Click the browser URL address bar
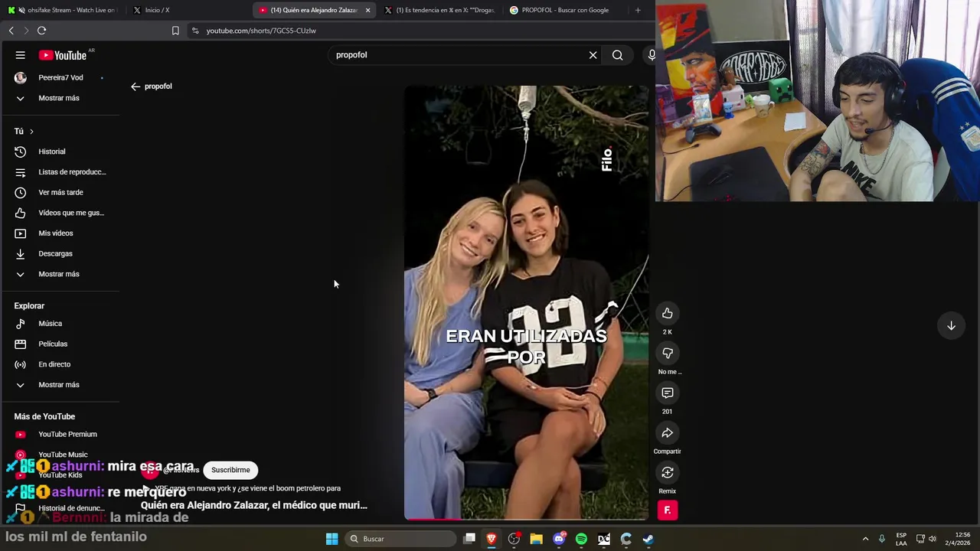The width and height of the screenshot is (980, 551). click(x=421, y=31)
